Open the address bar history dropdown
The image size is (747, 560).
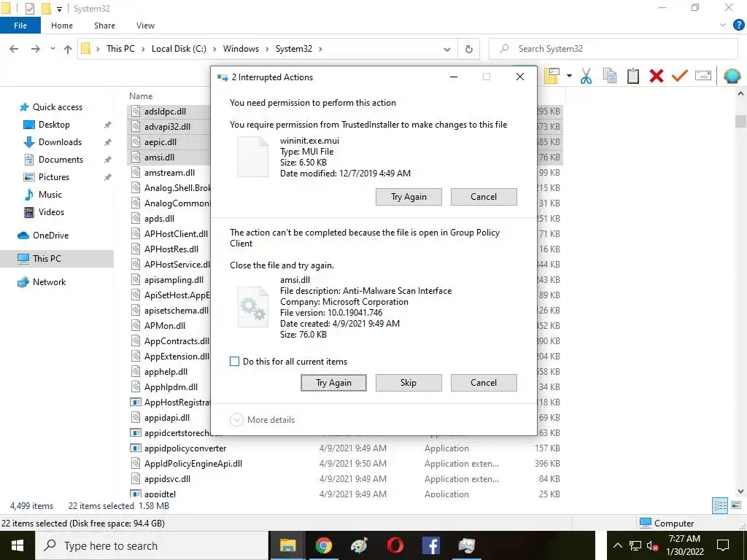[x=447, y=49]
